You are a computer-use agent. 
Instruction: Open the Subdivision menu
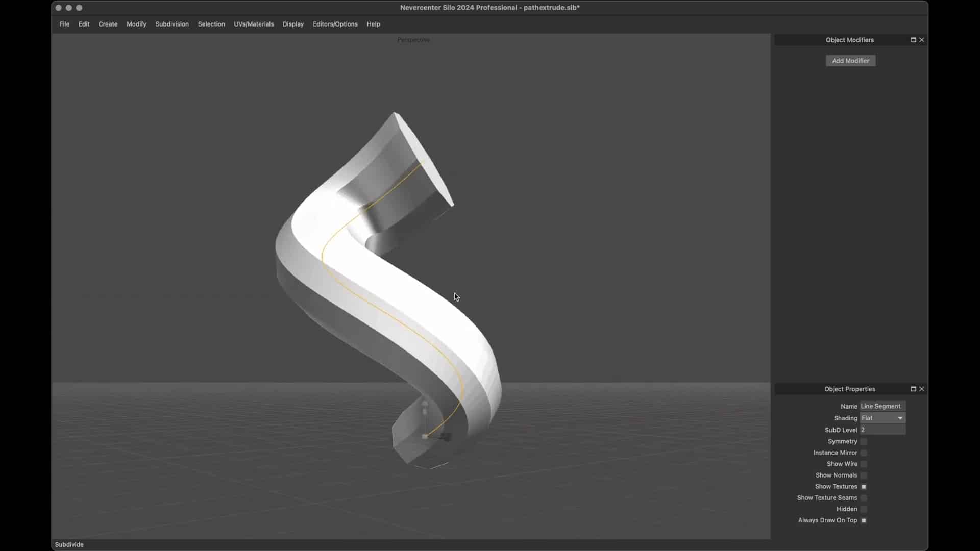coord(171,24)
